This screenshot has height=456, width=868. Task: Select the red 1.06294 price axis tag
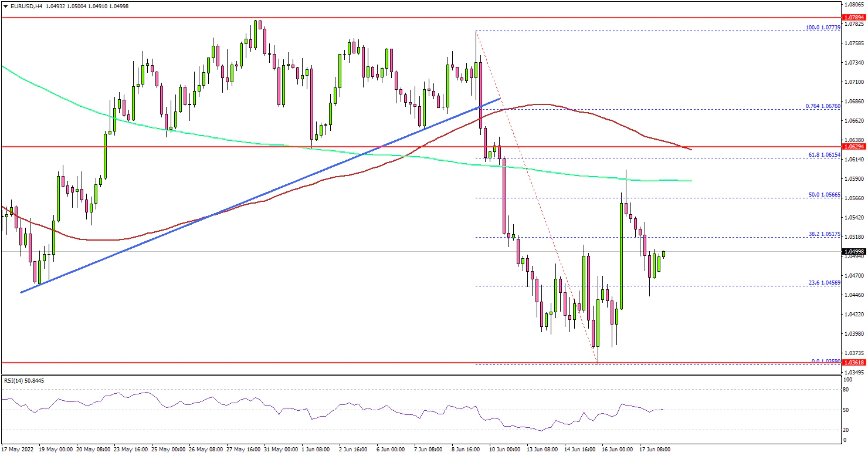click(853, 146)
